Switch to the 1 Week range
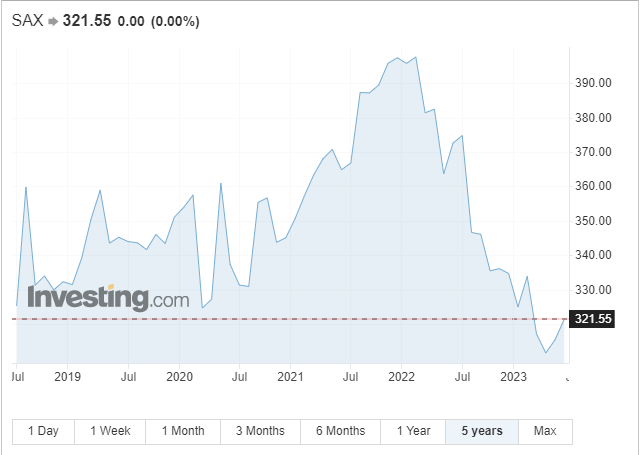The width and height of the screenshot is (641, 455). point(110,431)
